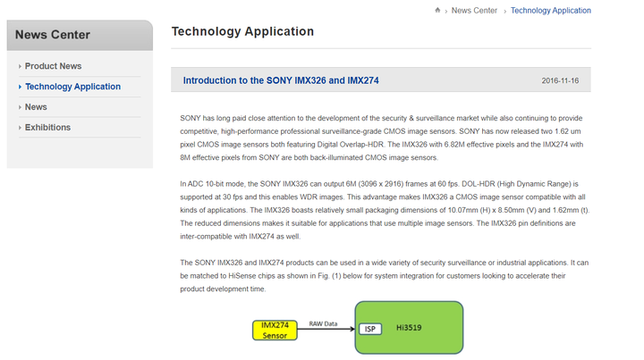Click arrow bullet beside Exhibitions
Viewport: 644px width, 360px height.
20,128
